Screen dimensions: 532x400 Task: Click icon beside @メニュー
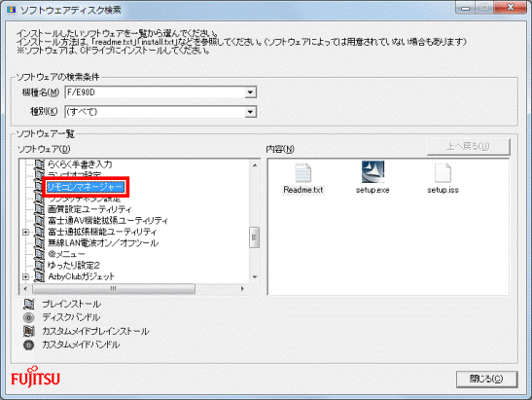(x=39, y=254)
